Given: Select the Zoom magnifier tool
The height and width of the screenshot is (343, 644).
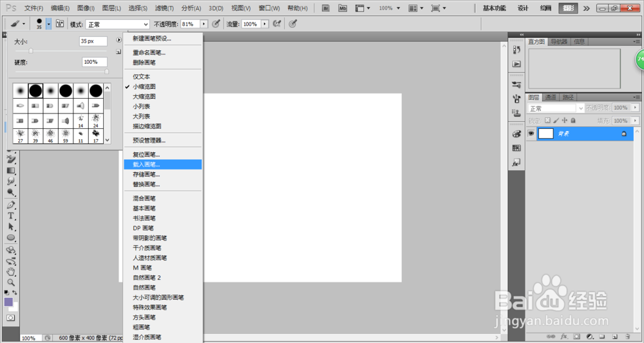Looking at the screenshot, I should (11, 282).
